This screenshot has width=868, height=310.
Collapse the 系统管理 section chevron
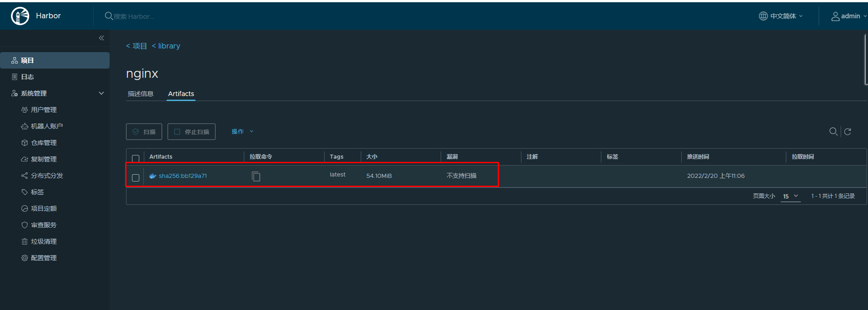pyautogui.click(x=101, y=93)
